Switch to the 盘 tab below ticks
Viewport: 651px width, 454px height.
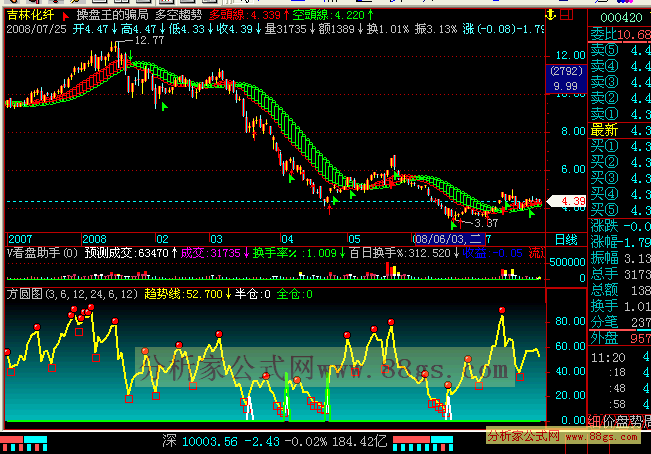623,421
